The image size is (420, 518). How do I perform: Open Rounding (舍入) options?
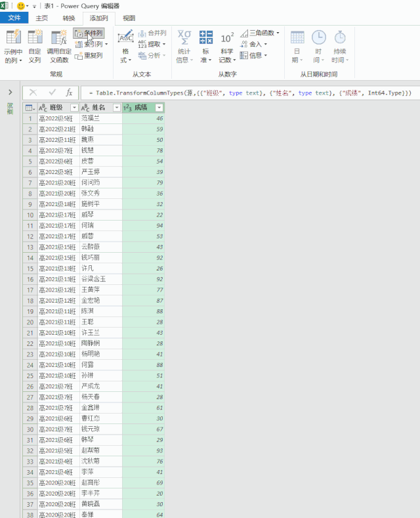(253, 44)
